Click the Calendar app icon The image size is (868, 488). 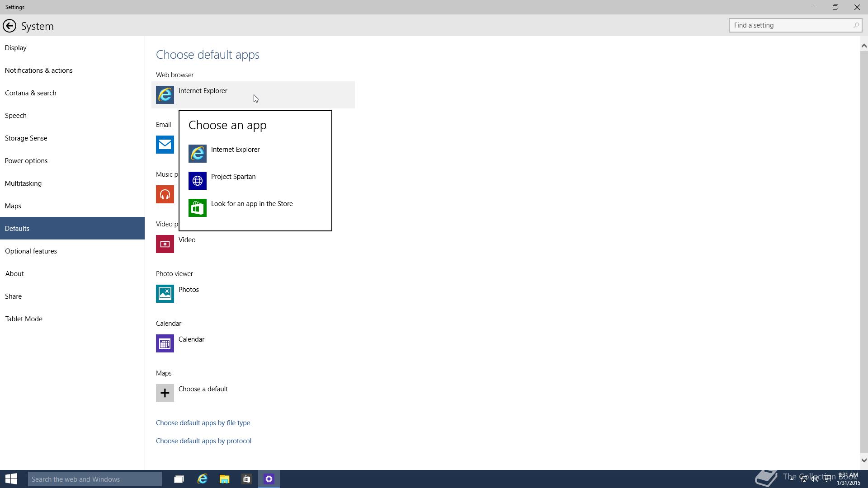tap(165, 343)
